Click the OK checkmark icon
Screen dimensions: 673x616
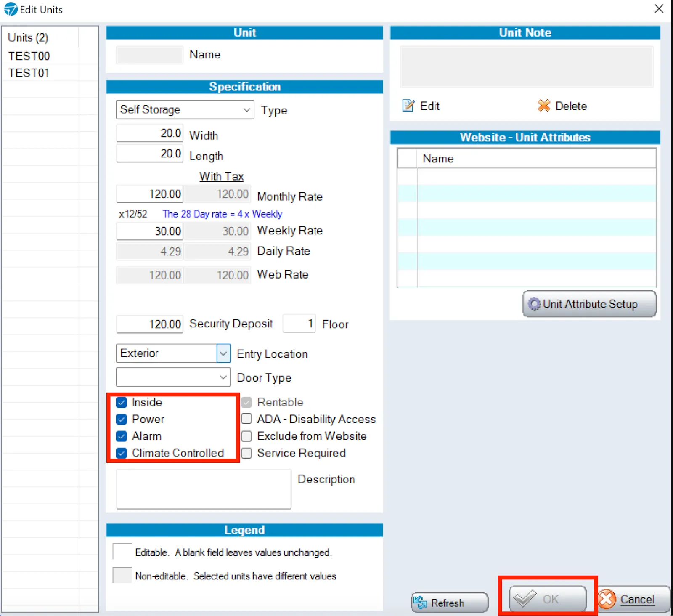pyautogui.click(x=525, y=598)
